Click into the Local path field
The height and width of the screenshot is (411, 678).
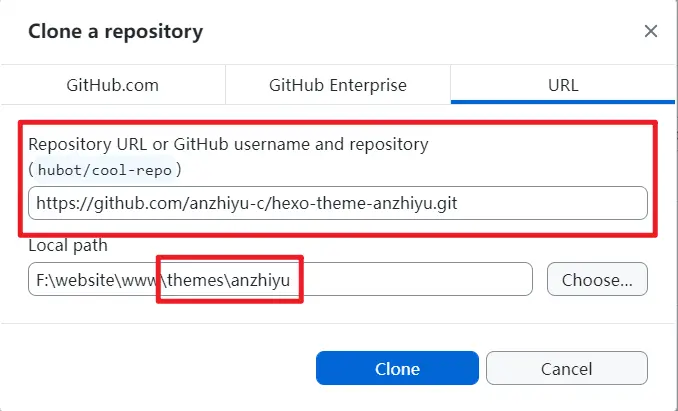[280, 279]
